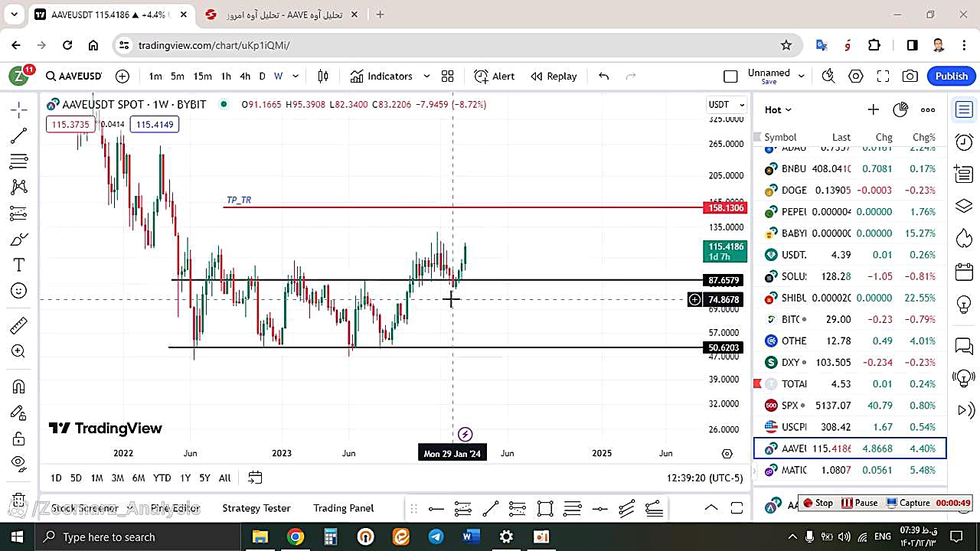980x551 pixels.
Task: Activate the zoom in tool
Action: pyautogui.click(x=19, y=351)
